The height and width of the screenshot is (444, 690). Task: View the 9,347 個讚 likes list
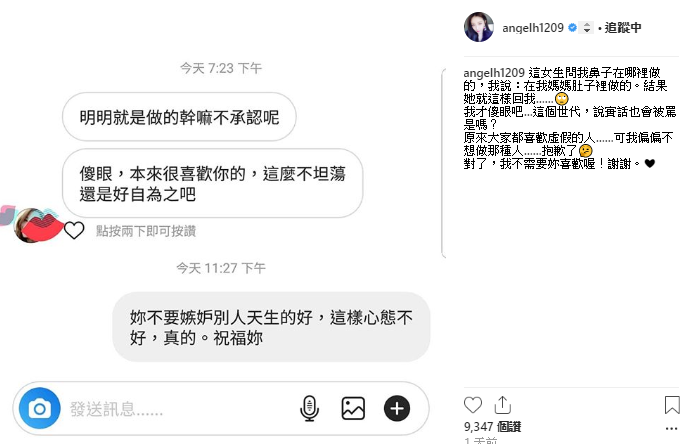tap(492, 426)
